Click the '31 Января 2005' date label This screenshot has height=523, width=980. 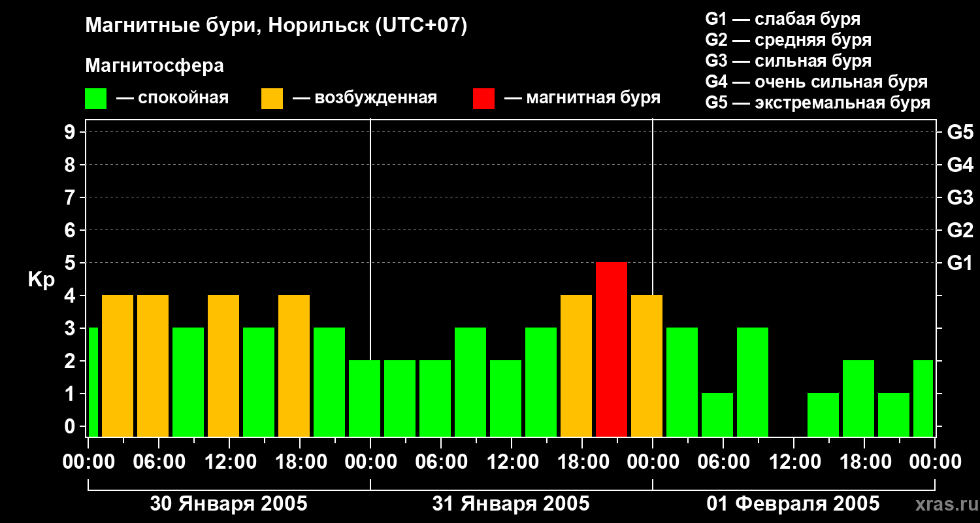[x=511, y=504]
